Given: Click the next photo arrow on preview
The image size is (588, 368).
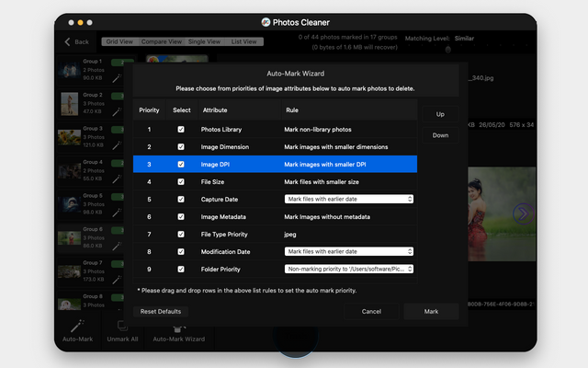Looking at the screenshot, I should (x=523, y=213).
